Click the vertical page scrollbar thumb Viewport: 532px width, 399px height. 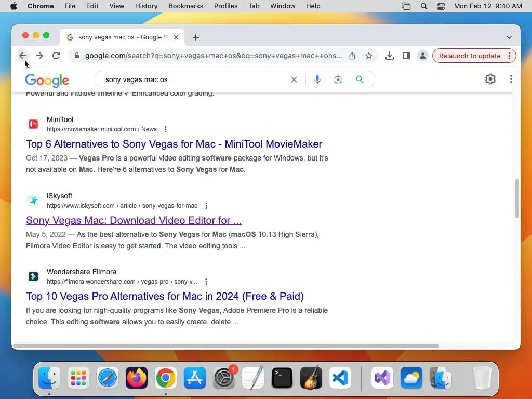point(517,198)
